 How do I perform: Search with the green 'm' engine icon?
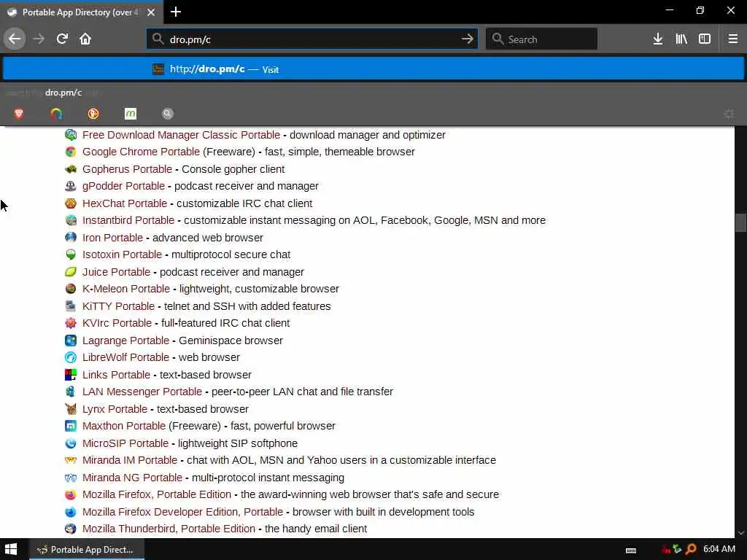coord(131,113)
